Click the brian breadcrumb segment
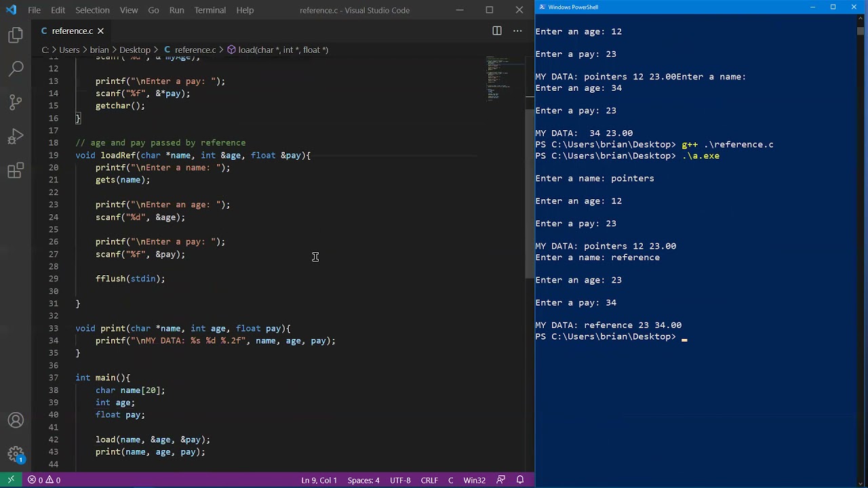This screenshot has width=868, height=488. (99, 49)
